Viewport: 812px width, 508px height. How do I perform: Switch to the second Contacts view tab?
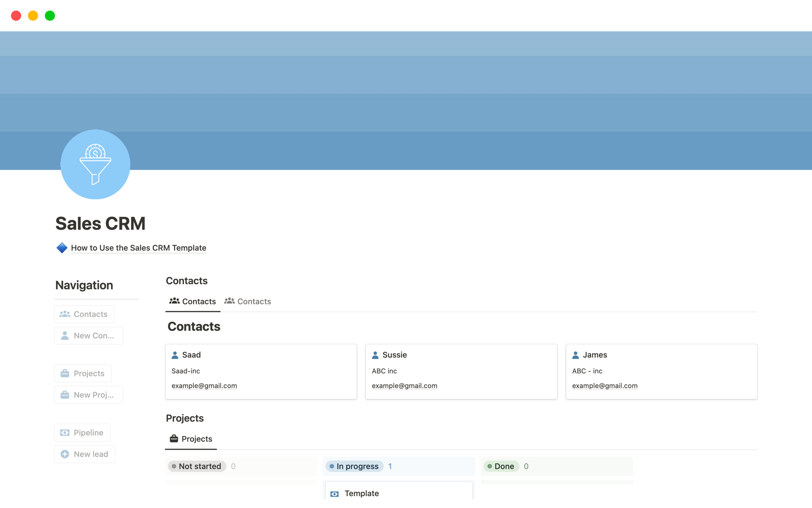248,301
